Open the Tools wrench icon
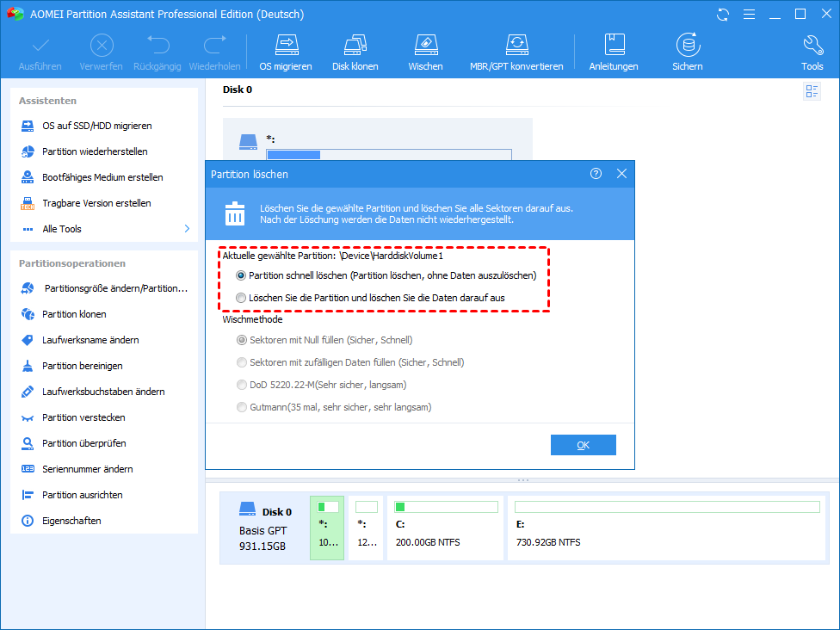The height and width of the screenshot is (630, 840). point(812,45)
